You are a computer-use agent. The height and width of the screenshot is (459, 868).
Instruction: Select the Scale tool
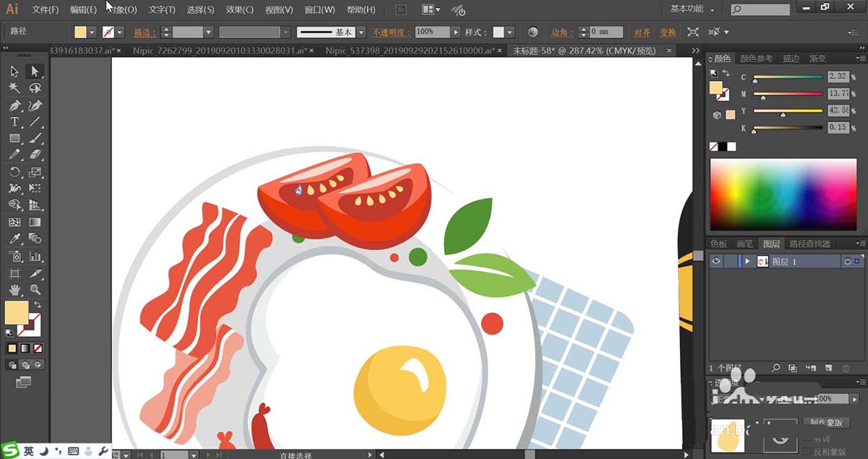click(35, 172)
